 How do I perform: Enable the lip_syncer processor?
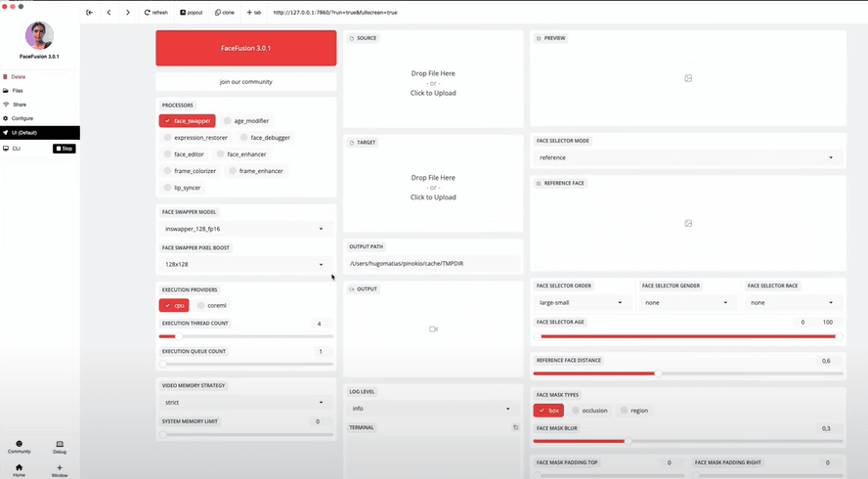(x=182, y=188)
